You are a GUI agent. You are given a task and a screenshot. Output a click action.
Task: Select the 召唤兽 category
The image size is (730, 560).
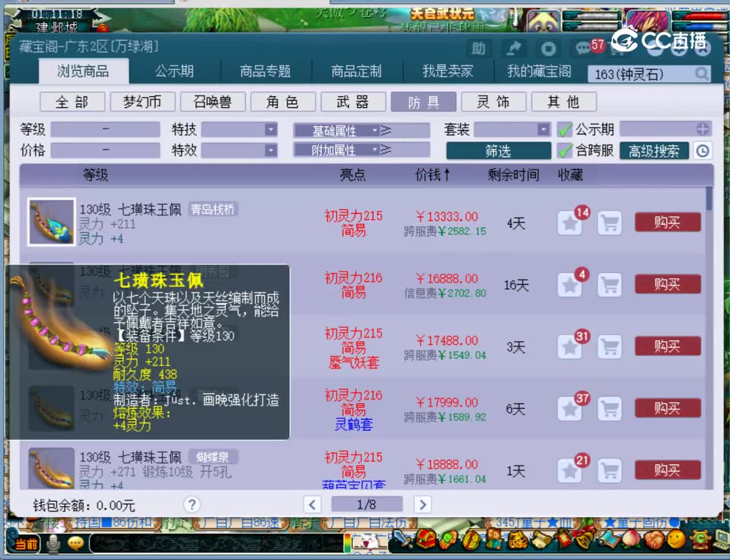point(213,102)
